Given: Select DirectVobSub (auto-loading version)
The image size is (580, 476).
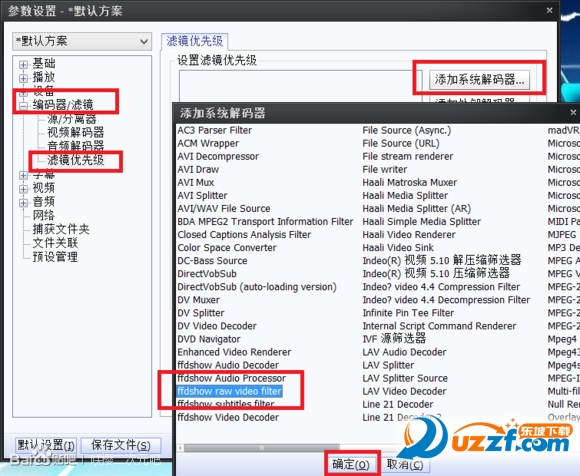Looking at the screenshot, I should click(257, 287).
